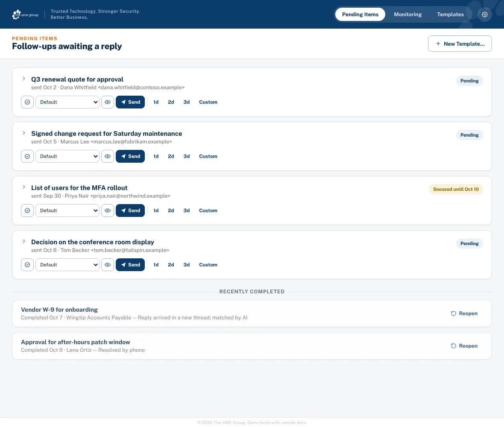Mark Q3 renewal quote as complete
Image resolution: width=504 pixels, height=427 pixels.
click(x=27, y=102)
